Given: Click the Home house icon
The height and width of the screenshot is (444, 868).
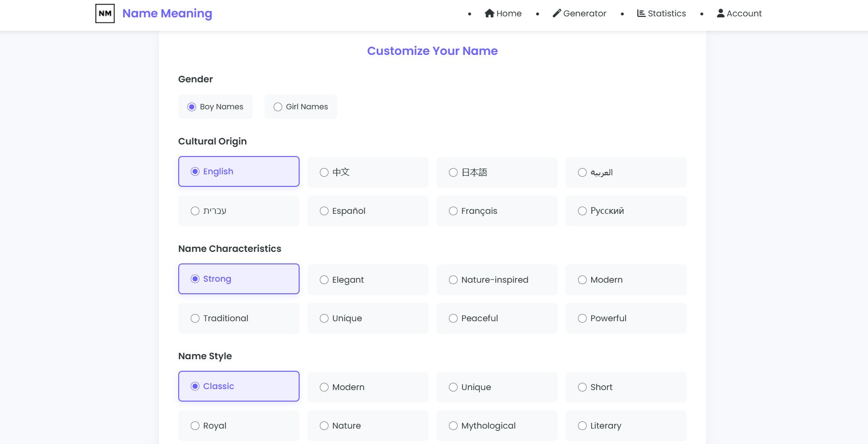Looking at the screenshot, I should pos(489,13).
